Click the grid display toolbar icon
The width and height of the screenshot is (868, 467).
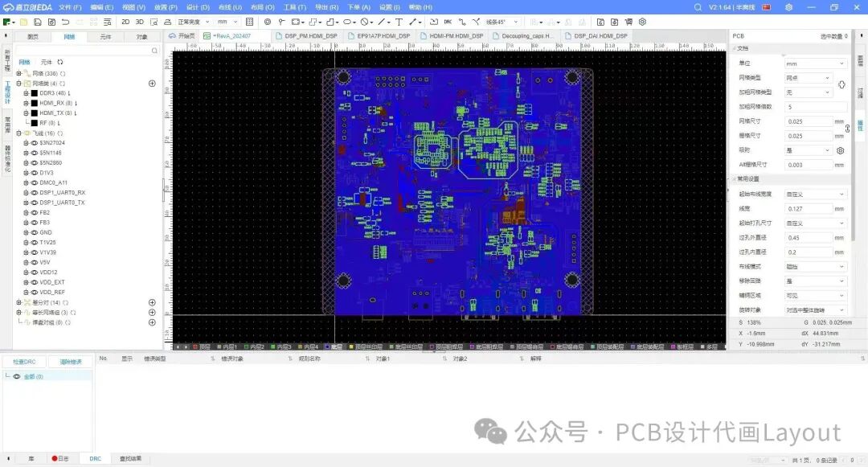250,23
